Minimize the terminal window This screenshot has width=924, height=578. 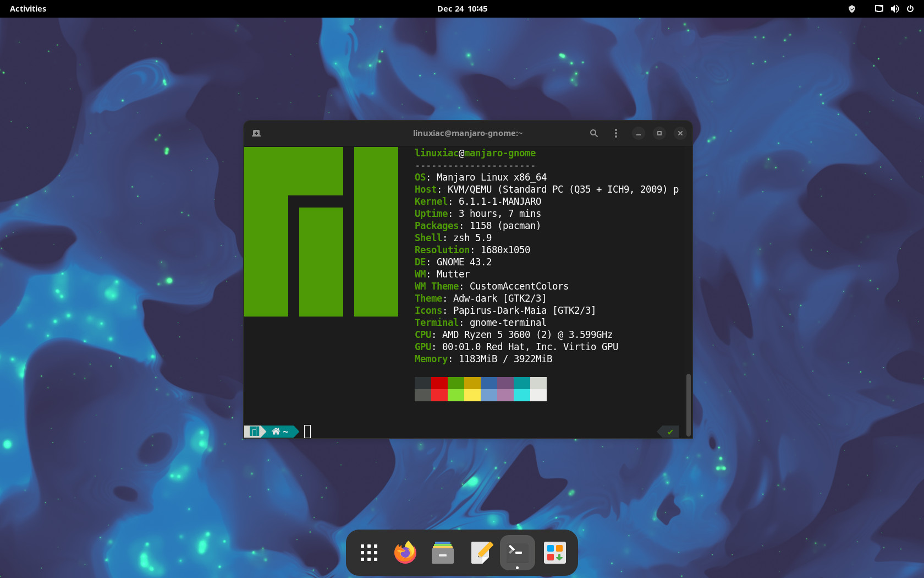(x=639, y=133)
